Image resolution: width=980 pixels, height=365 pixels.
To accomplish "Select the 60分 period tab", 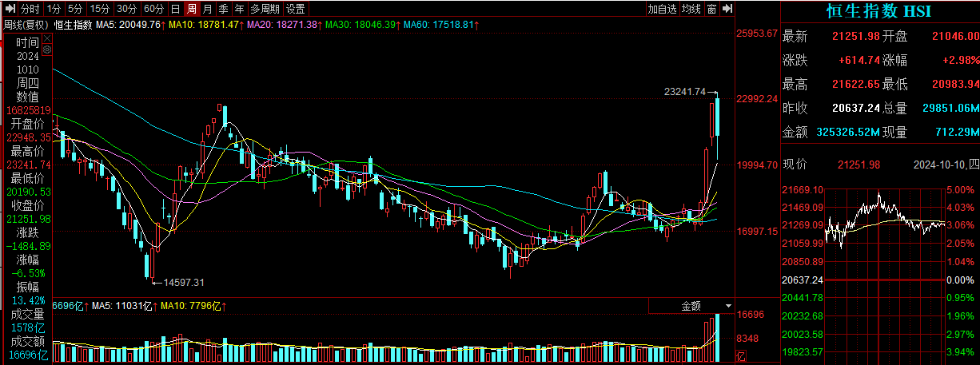I will click(153, 9).
